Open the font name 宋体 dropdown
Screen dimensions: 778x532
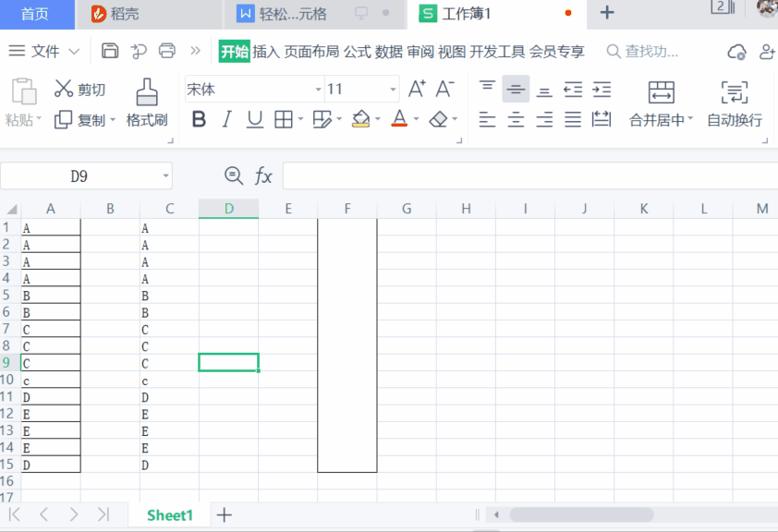319,90
